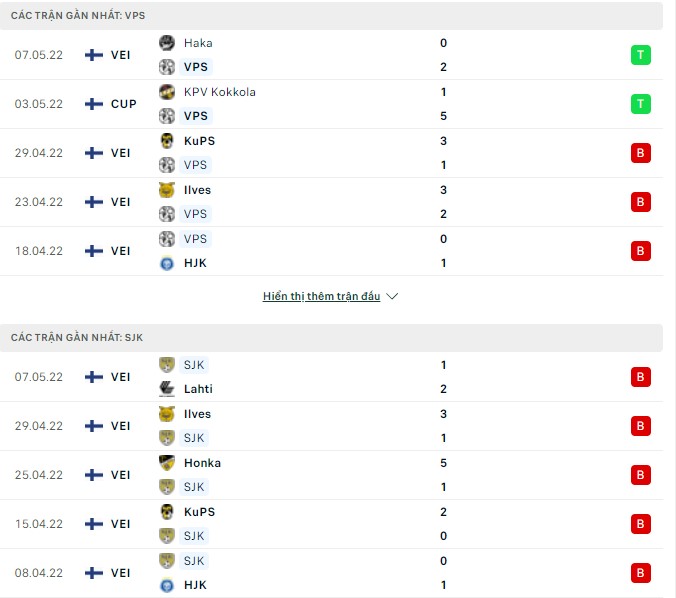676x598 pixels.
Task: Click the Honka team logo
Action: click(167, 463)
